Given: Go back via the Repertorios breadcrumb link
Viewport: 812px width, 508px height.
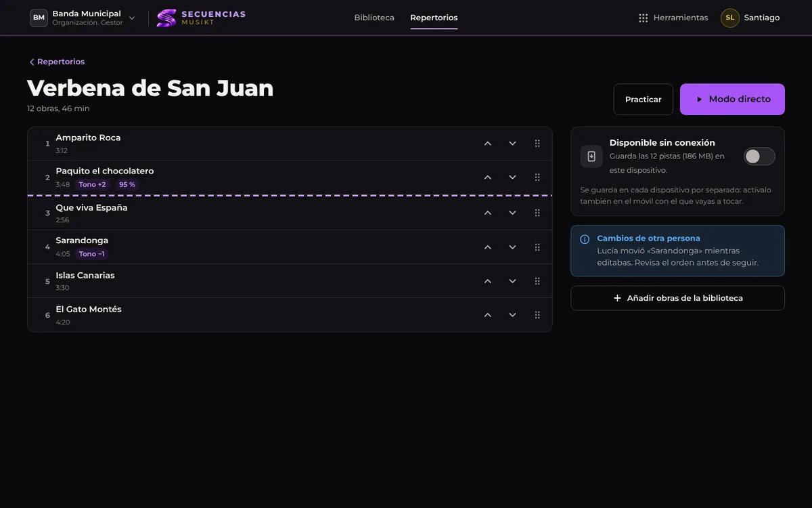Looking at the screenshot, I should 57,62.
